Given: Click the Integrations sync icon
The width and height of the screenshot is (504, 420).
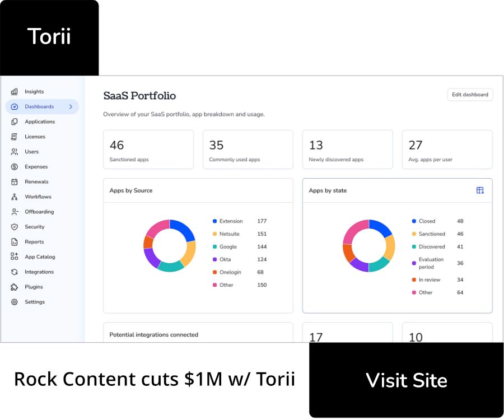Looking at the screenshot, I should 14,272.
